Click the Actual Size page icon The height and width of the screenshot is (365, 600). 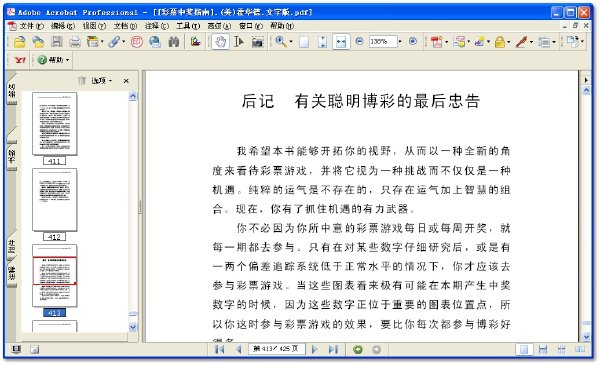(x=304, y=42)
